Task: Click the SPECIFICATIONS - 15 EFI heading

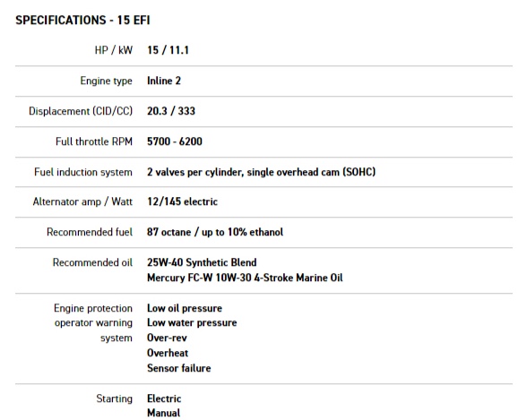Action: pyautogui.click(x=82, y=20)
